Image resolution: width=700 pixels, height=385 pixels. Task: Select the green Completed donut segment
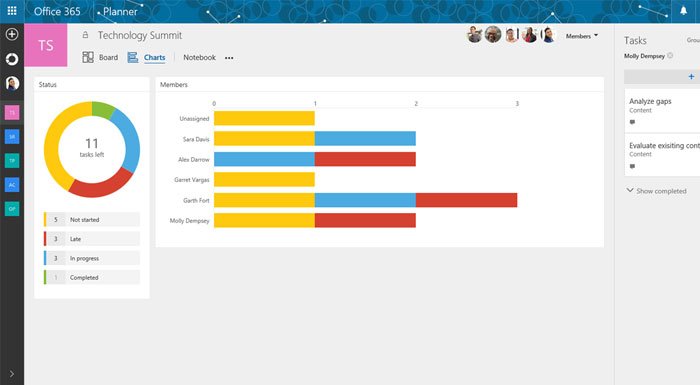click(x=102, y=110)
